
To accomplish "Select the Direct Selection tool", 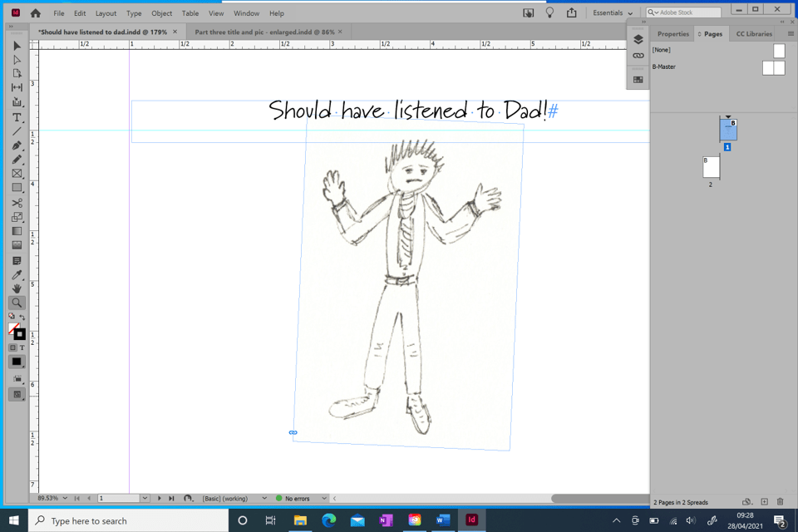I will pyautogui.click(x=17, y=60).
